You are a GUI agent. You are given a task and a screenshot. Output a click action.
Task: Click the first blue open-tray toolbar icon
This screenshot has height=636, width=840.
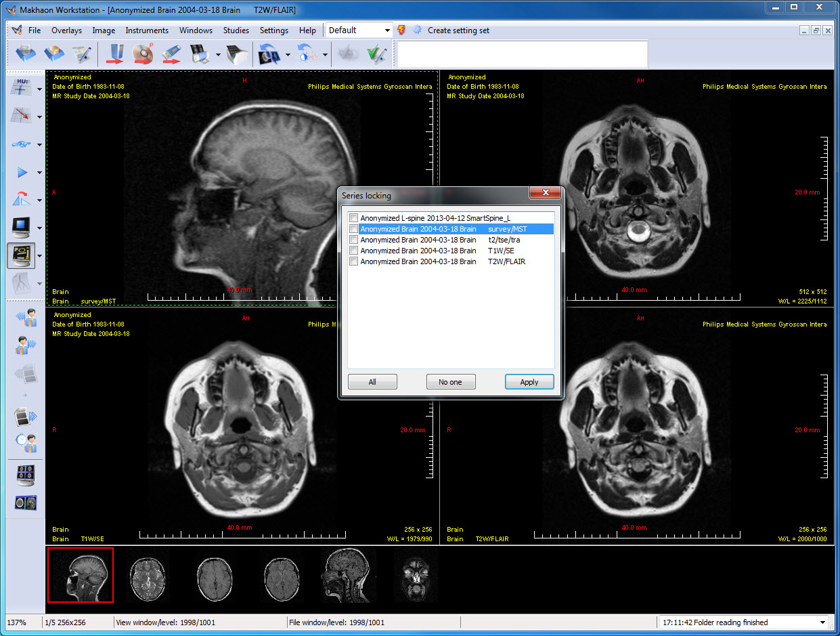(x=26, y=54)
